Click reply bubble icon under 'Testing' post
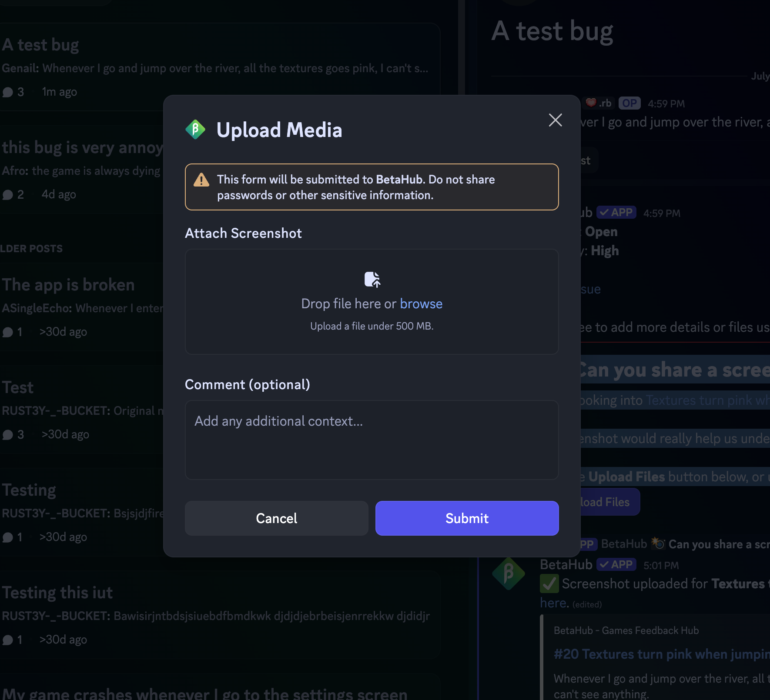 click(x=8, y=537)
